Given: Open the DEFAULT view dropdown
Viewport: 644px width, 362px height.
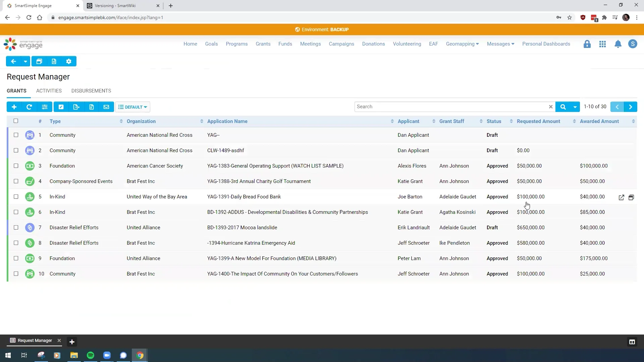Looking at the screenshot, I should pos(133,107).
